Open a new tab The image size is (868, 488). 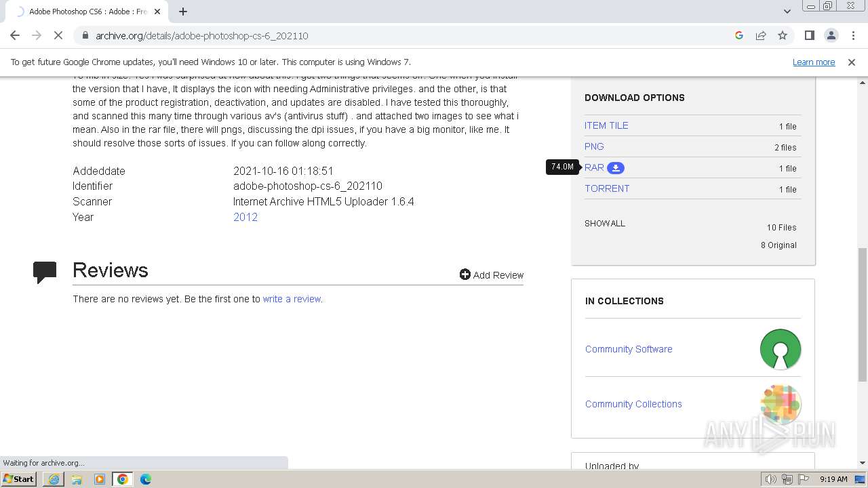(183, 12)
